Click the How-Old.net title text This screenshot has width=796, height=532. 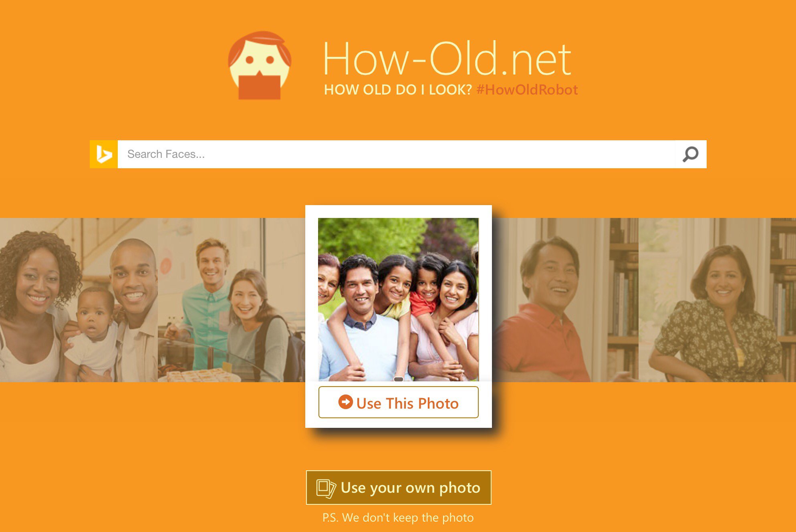pyautogui.click(x=447, y=59)
